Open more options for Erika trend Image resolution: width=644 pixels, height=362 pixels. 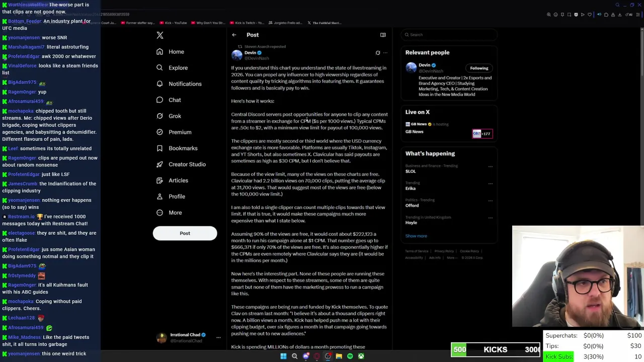490,184
